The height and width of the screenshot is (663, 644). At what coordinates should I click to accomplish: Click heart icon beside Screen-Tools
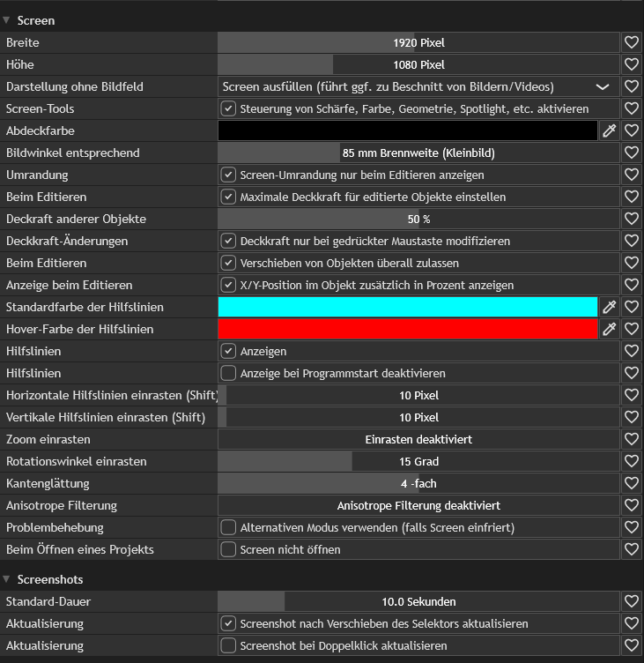632,108
